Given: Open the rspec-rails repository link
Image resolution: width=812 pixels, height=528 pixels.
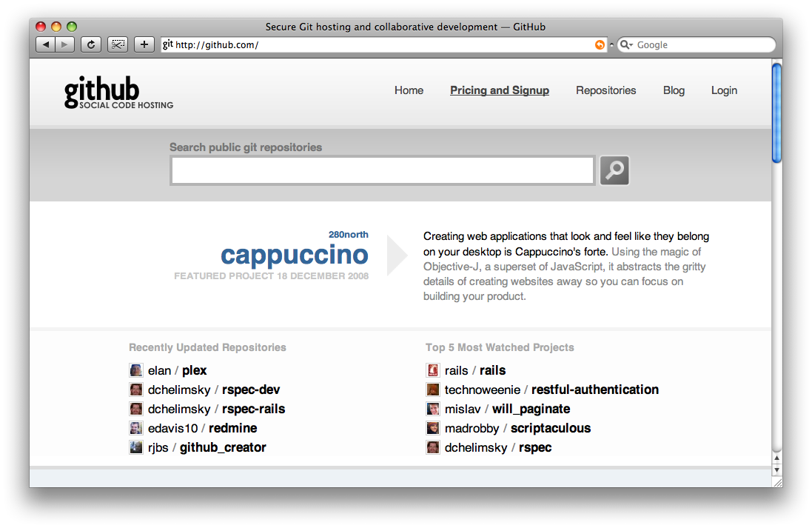Looking at the screenshot, I should coord(254,409).
